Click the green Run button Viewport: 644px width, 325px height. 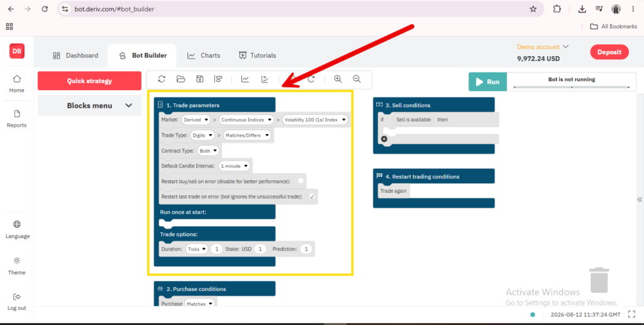pos(487,82)
